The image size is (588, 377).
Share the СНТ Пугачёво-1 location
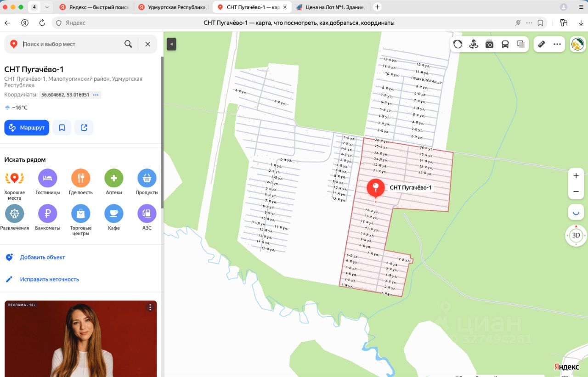click(84, 128)
